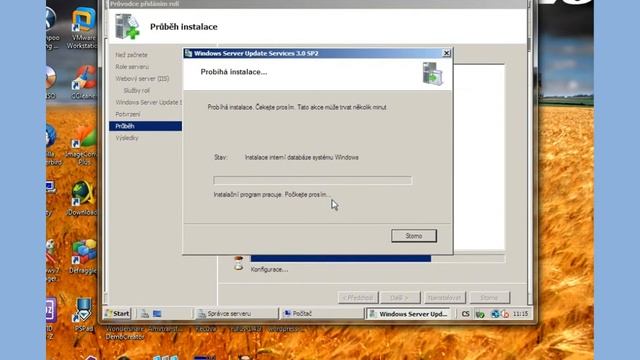This screenshot has width=640, height=360.
Task: Click the CS language indicator in tray
Action: pos(465,313)
